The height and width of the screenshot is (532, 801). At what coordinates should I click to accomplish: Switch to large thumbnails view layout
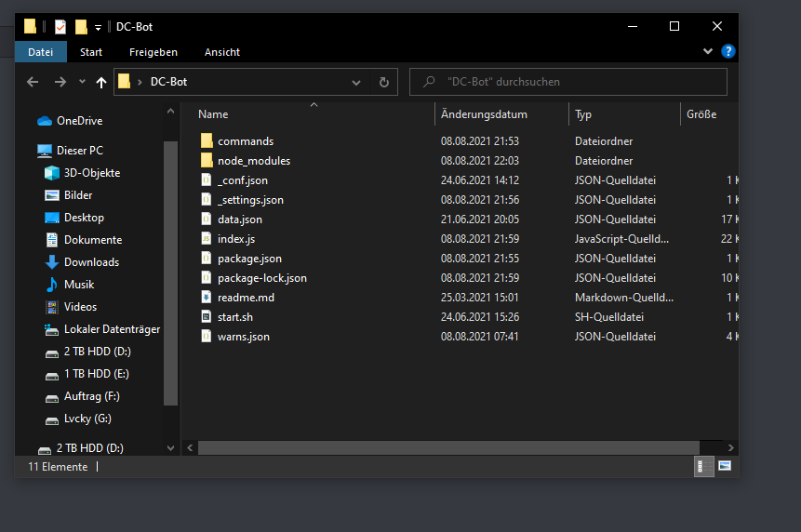pyautogui.click(x=725, y=466)
